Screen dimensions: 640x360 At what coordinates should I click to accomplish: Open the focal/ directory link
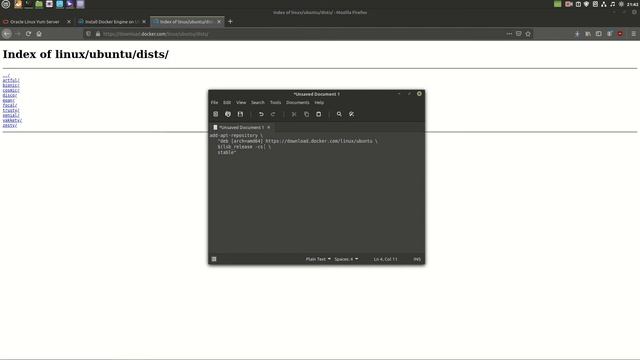pos(10,105)
